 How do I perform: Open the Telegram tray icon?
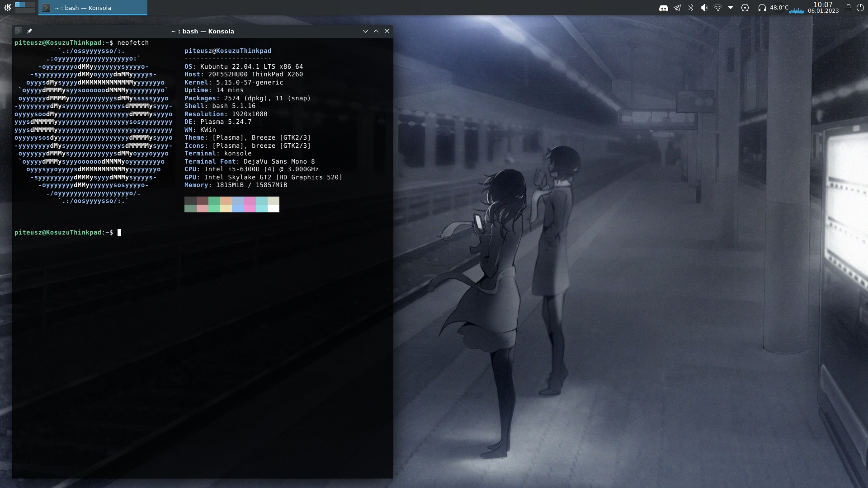[x=677, y=8]
